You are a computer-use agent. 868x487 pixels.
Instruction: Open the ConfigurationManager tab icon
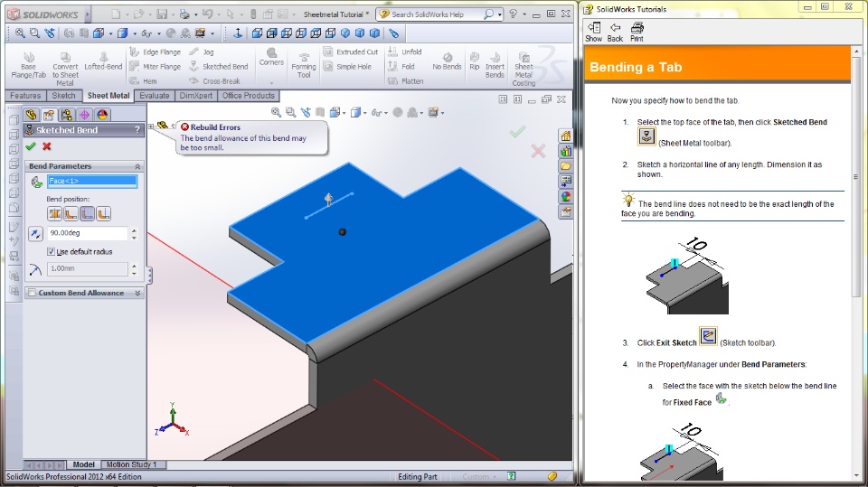point(66,115)
